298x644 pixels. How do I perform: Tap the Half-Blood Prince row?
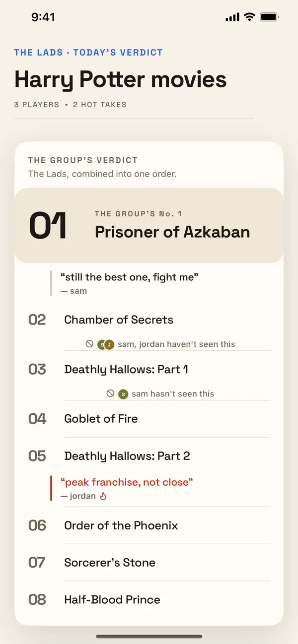149,599
